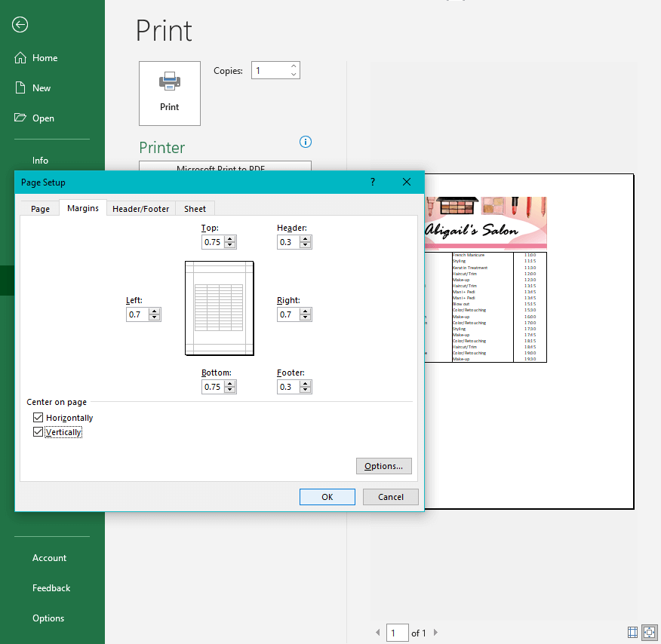This screenshot has height=644, width=661.
Task: Go to previous page arrow
Action: pyautogui.click(x=378, y=633)
